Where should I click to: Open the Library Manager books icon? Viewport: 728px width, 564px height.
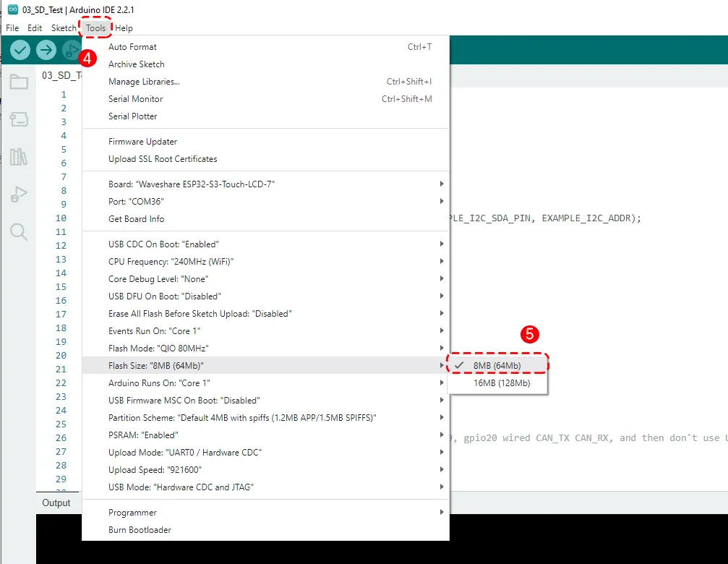pos(19,157)
